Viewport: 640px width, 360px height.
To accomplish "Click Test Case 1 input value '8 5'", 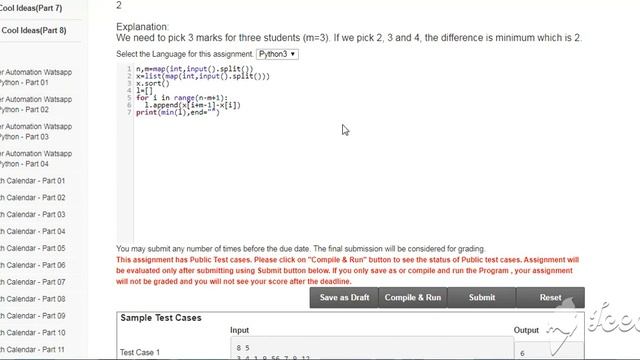I will point(243,348).
